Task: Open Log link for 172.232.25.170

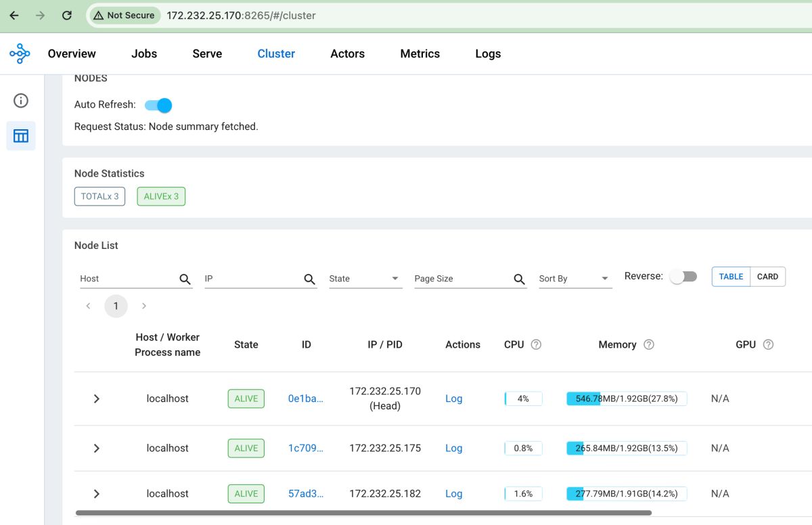Action: coord(453,398)
